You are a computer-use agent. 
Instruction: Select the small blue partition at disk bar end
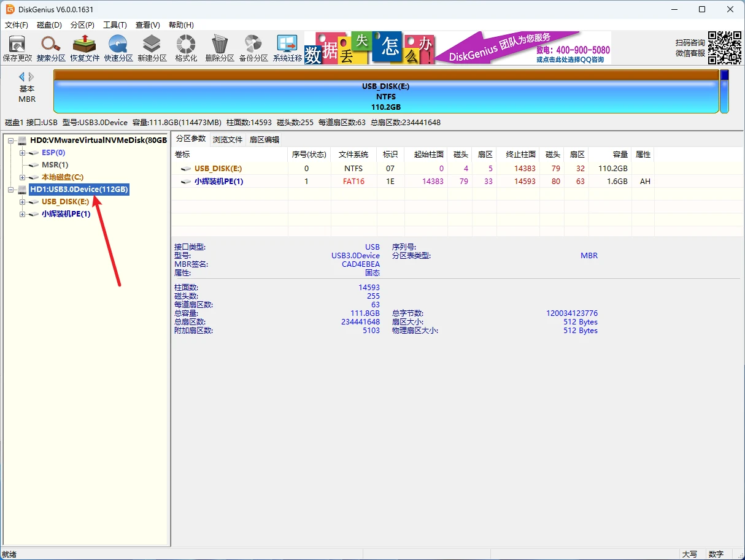(x=724, y=91)
